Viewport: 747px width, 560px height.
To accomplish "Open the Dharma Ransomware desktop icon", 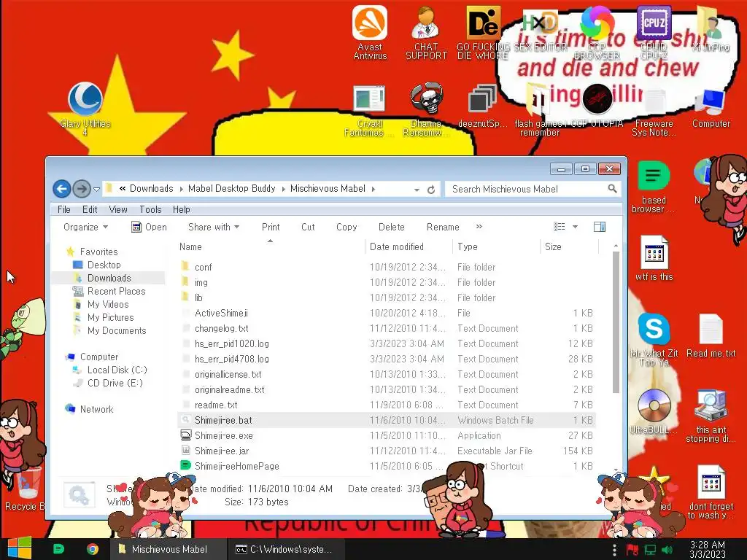I will 426,109.
